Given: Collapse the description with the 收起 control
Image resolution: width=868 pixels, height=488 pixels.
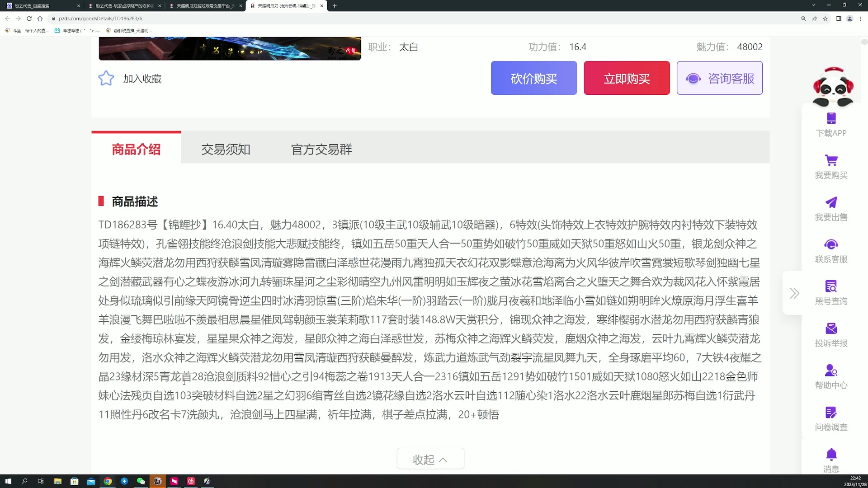Looking at the screenshot, I should pyautogui.click(x=430, y=458).
